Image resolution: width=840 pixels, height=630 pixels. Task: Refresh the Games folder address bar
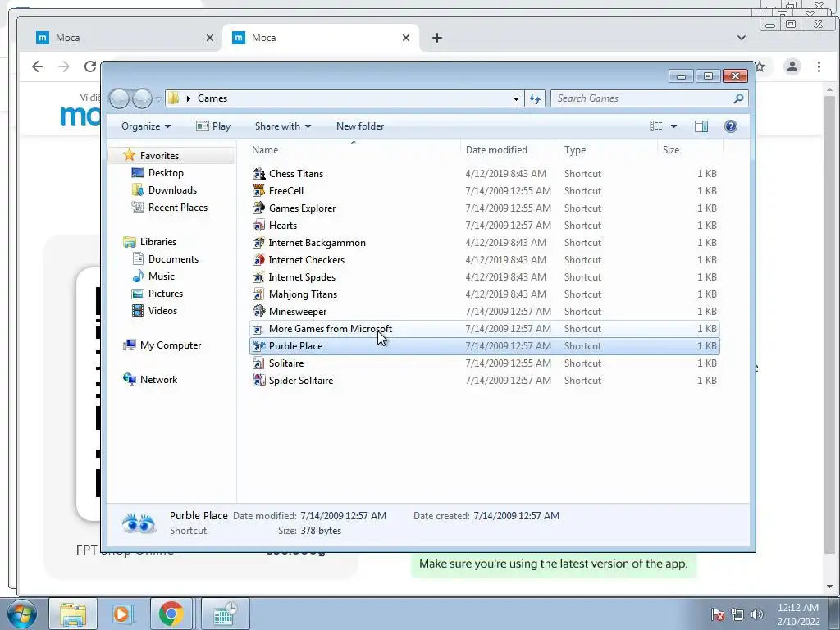click(535, 98)
